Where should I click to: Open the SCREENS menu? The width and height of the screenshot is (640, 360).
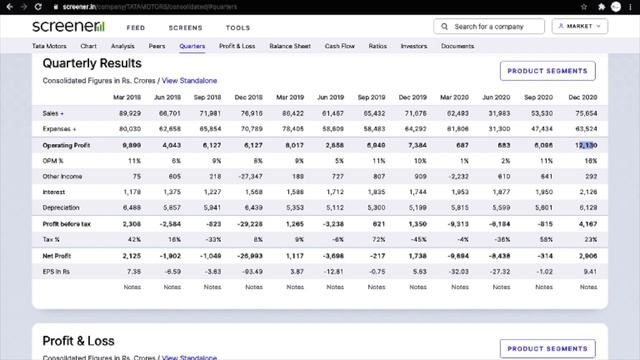186,28
